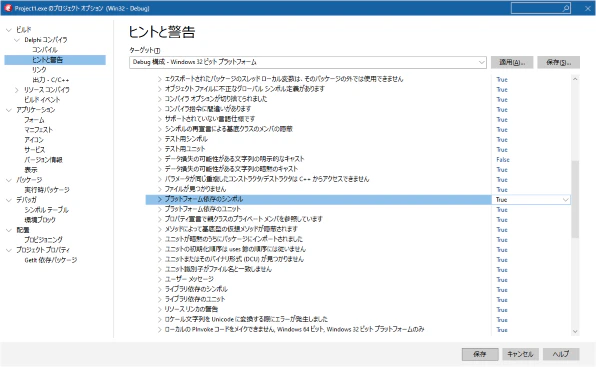Expand the コンパイラ指令に間違いがあります row
This screenshot has height=367, width=596.
(160, 109)
